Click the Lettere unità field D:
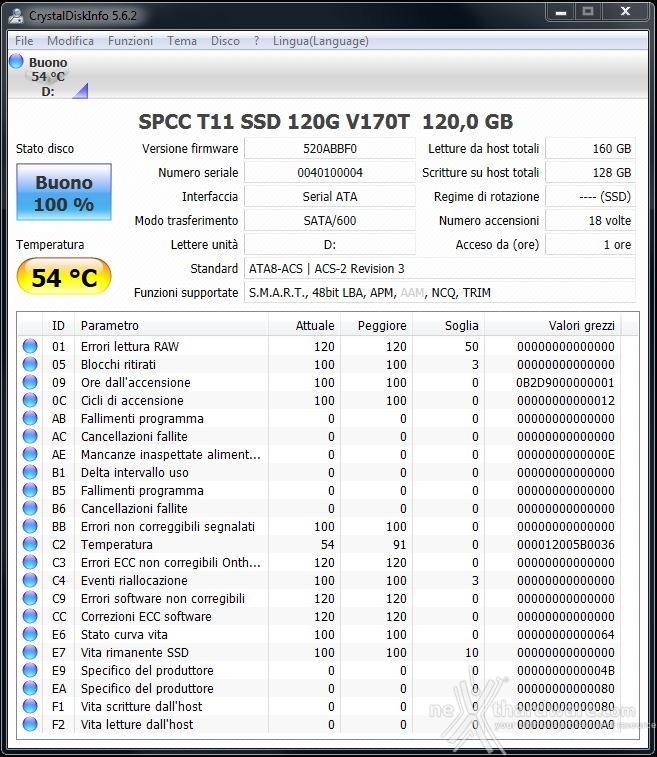 click(330, 244)
